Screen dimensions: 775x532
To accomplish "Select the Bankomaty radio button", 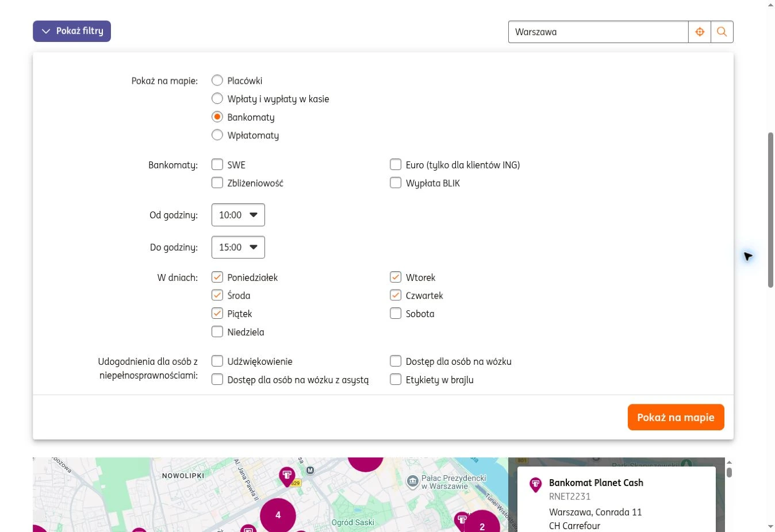I will [217, 117].
